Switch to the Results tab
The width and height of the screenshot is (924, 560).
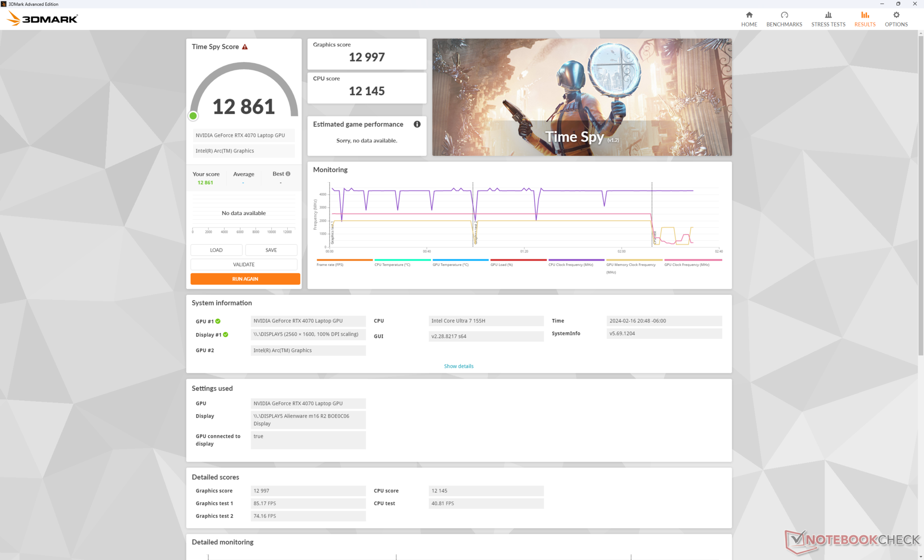[x=864, y=19]
